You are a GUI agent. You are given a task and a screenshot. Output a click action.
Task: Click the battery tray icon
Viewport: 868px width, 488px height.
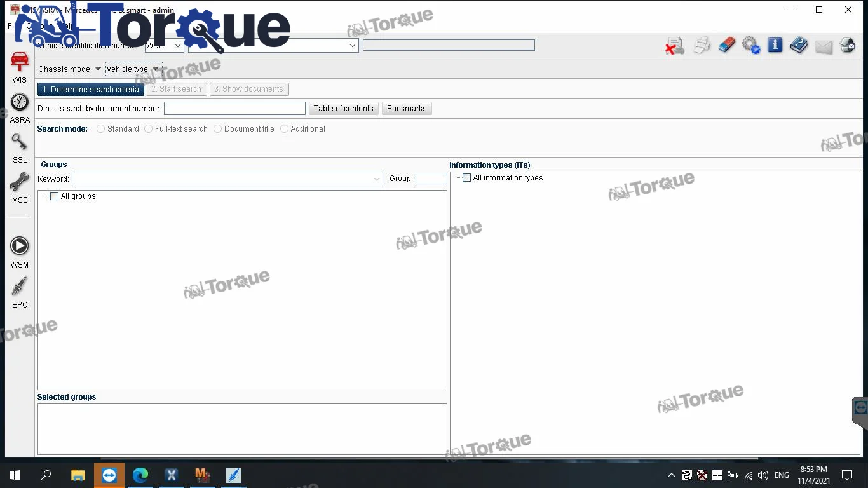tap(733, 475)
